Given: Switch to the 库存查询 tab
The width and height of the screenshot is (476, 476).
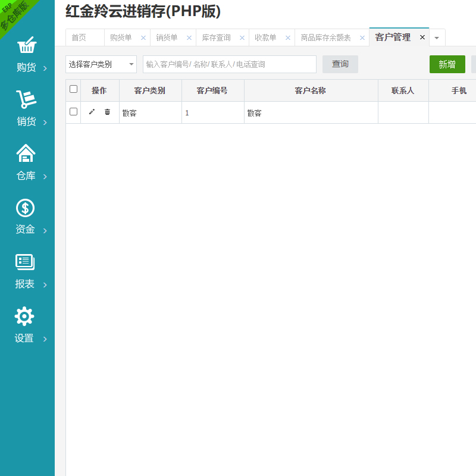Looking at the screenshot, I should tap(216, 37).
